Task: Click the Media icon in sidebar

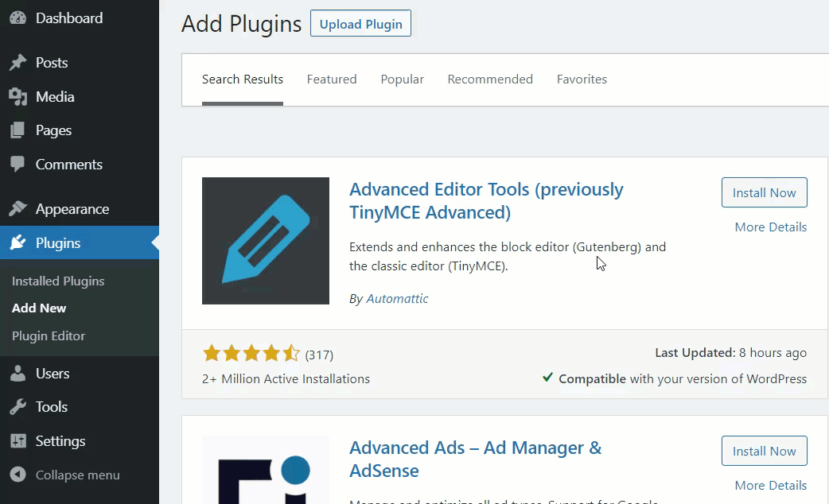Action: tap(18, 97)
